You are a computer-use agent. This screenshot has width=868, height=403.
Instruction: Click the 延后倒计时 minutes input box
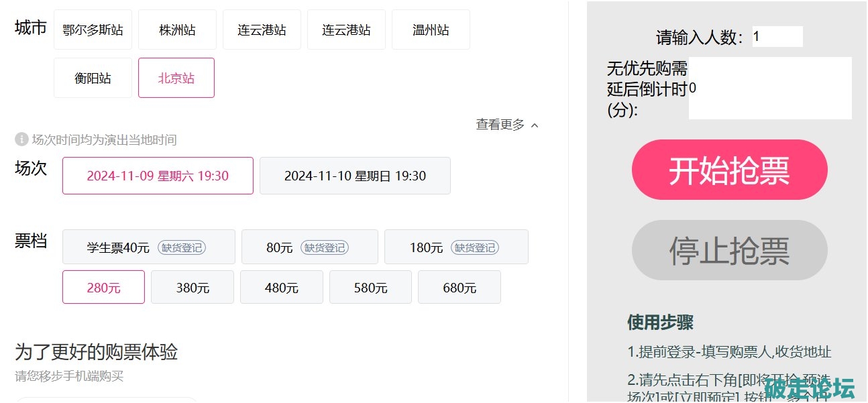(x=770, y=89)
